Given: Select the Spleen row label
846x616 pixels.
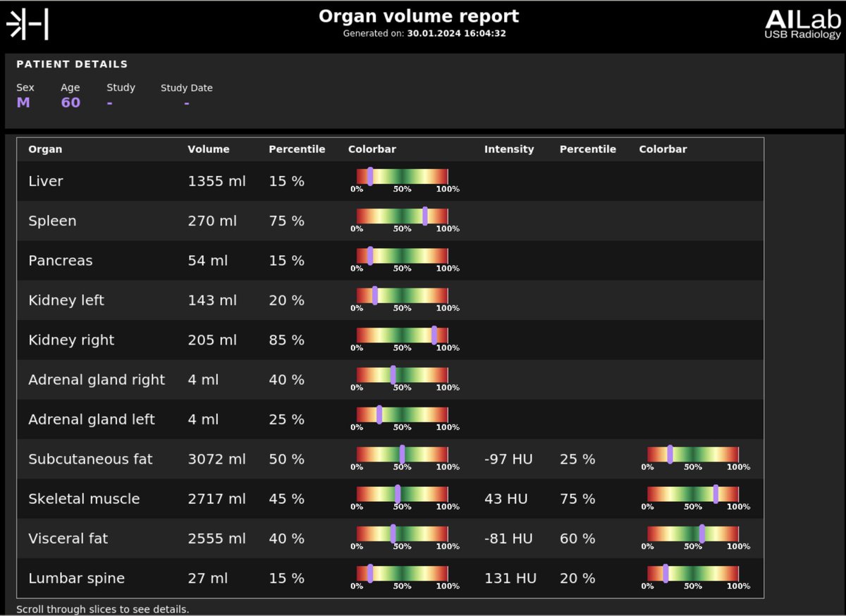Looking at the screenshot, I should [52, 221].
